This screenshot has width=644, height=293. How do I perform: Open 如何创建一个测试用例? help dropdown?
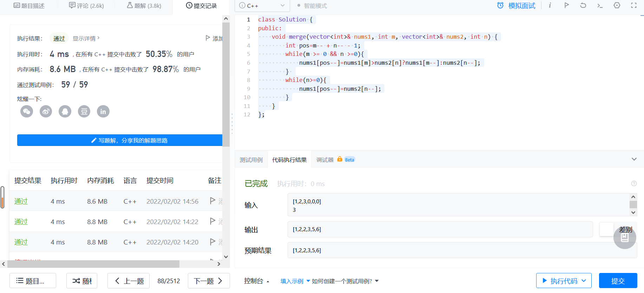coord(345,281)
